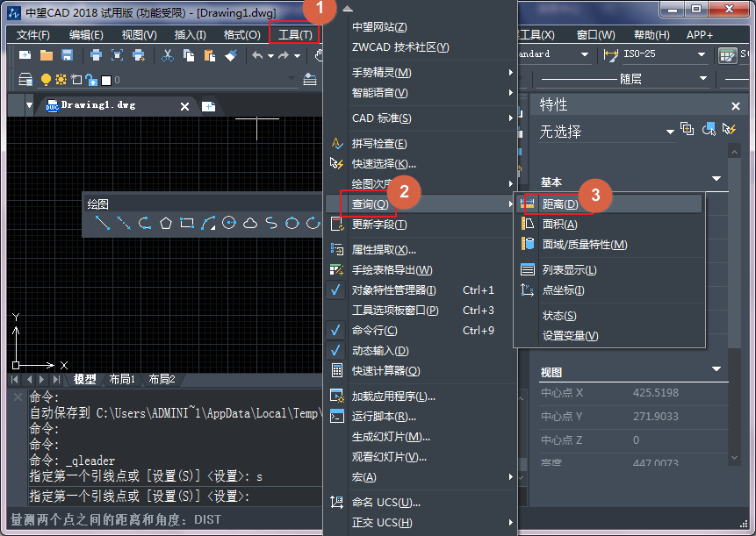Choose 距离(D) from the 查询 submenu

pyautogui.click(x=558, y=202)
